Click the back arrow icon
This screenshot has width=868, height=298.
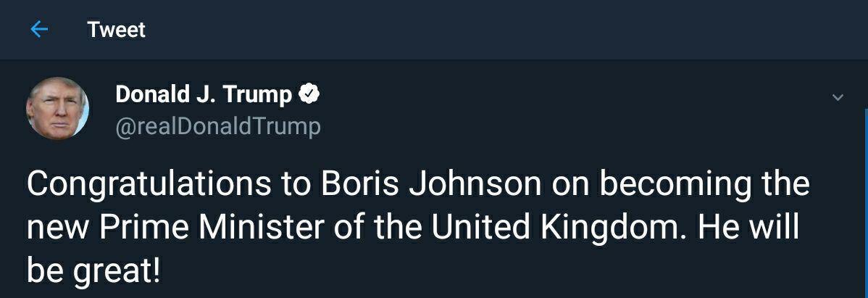(x=39, y=30)
